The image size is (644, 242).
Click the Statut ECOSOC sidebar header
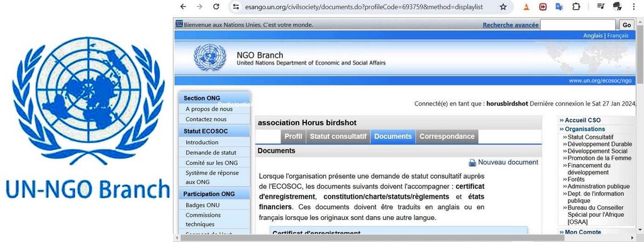pyautogui.click(x=214, y=131)
